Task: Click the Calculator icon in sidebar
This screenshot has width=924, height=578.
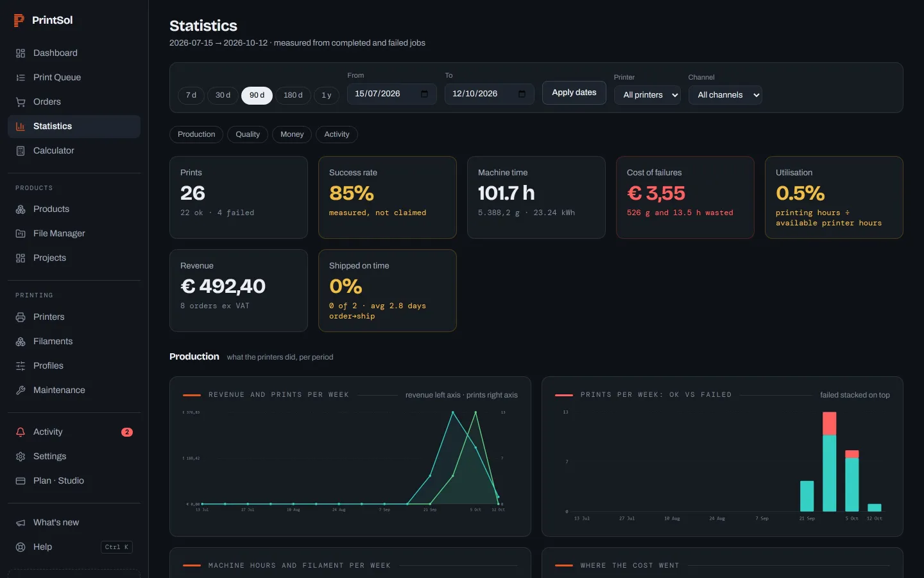Action: click(x=21, y=151)
